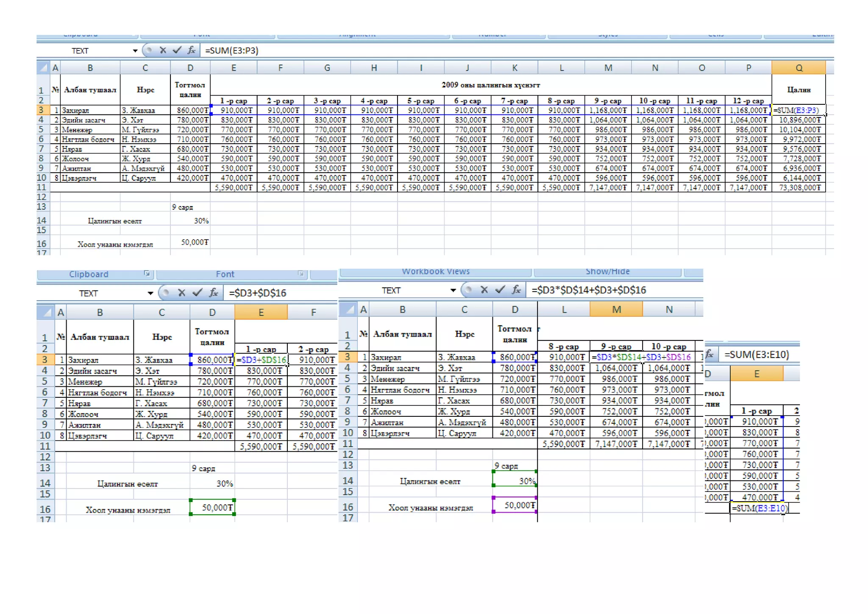
Task: Select row 11 header in the top sheet
Action: click(x=42, y=187)
